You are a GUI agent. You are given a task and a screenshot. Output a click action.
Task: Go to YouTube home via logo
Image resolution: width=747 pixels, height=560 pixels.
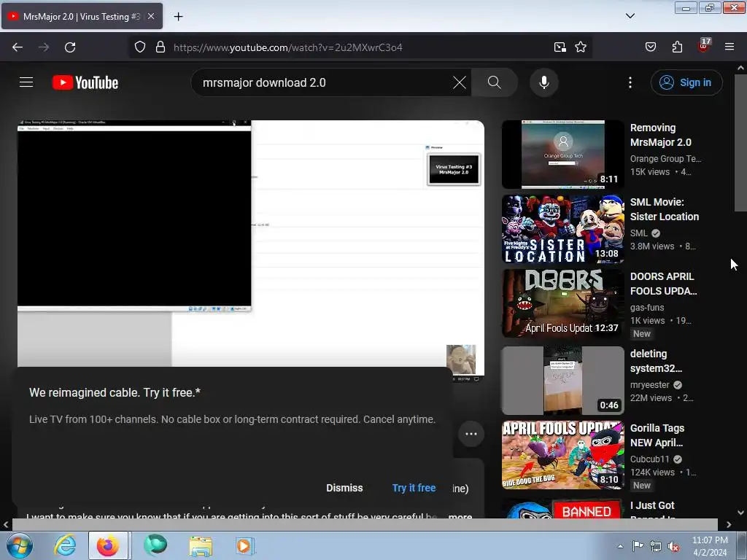(x=85, y=82)
